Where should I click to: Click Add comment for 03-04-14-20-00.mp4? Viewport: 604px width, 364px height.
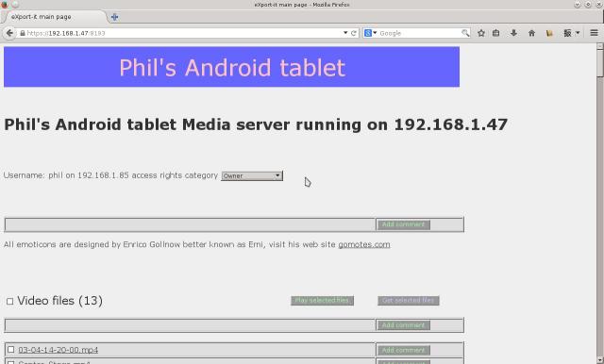pos(403,350)
